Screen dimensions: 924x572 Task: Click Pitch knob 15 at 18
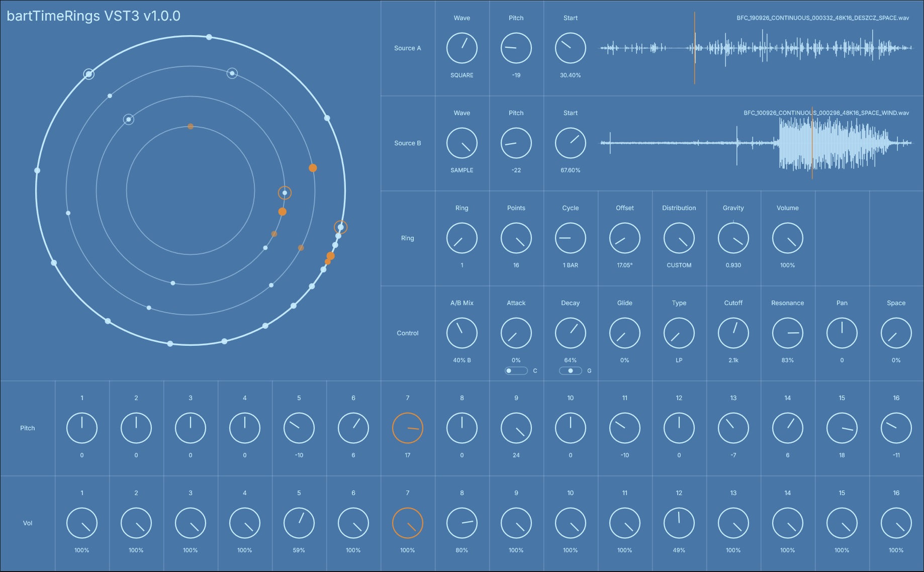tap(842, 428)
